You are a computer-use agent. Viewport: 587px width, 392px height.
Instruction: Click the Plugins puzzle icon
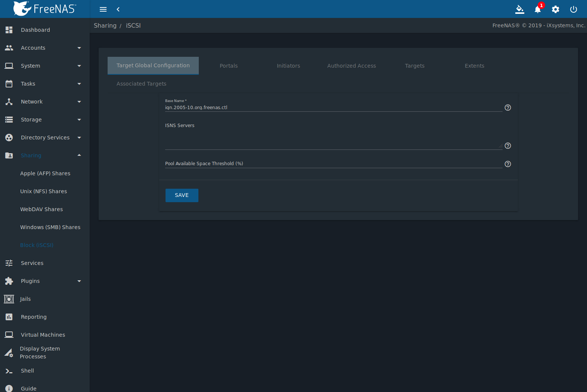(9, 281)
